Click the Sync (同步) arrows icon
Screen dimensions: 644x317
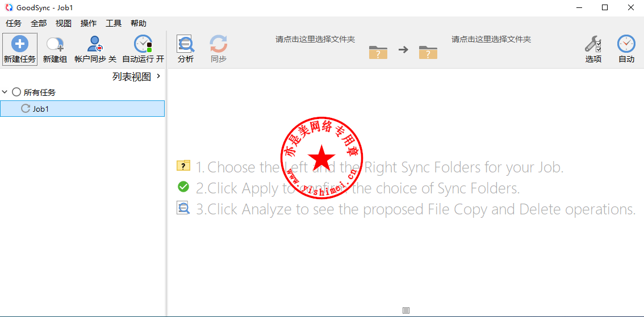(219, 44)
